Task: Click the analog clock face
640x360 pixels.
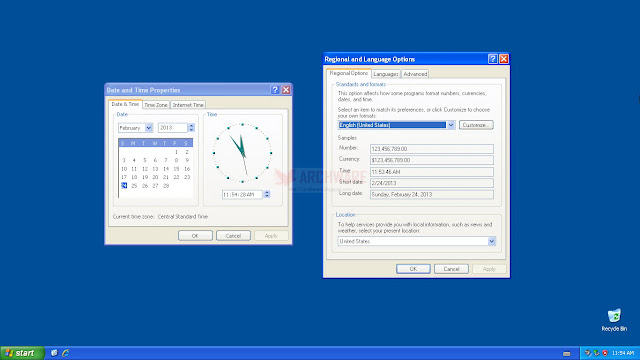Action: coord(242,153)
